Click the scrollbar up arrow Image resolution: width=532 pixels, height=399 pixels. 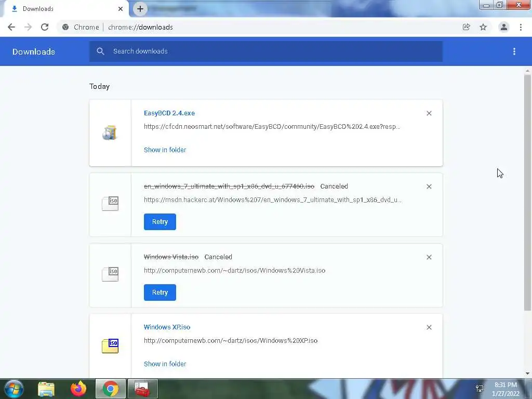(527, 71)
